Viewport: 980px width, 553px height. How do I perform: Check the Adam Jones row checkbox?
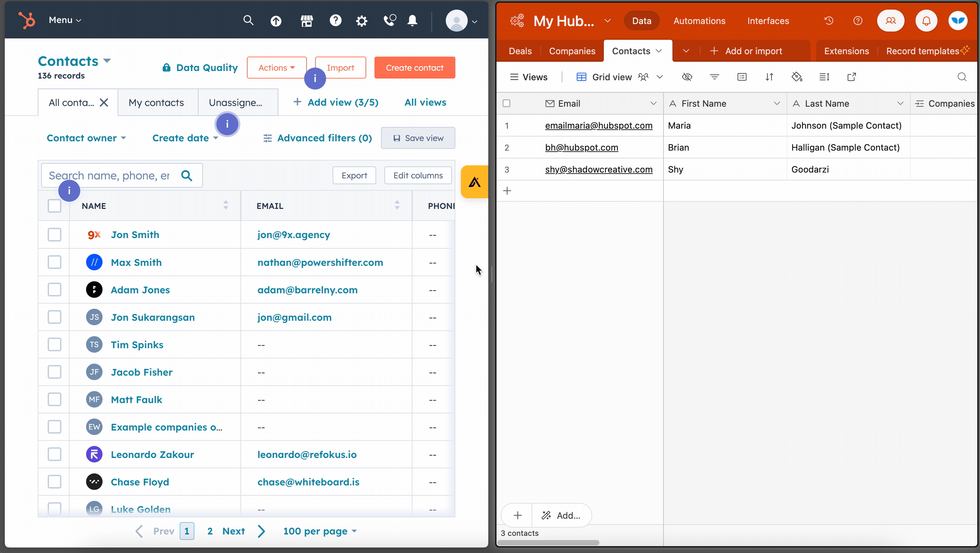55,289
